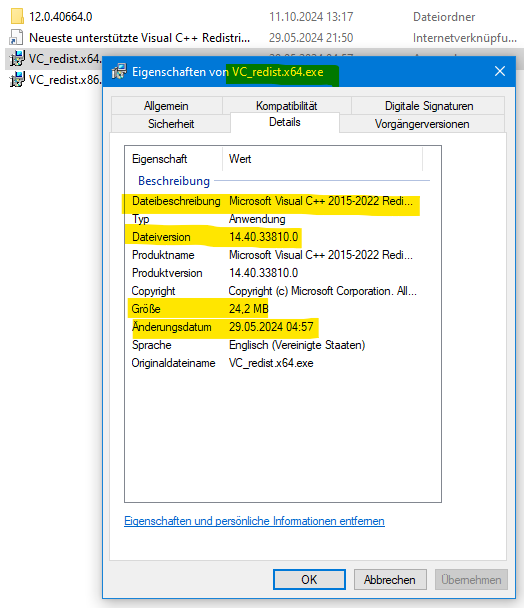Click the date 29.05.2024 21:50 in Explorer

[x=311, y=38]
